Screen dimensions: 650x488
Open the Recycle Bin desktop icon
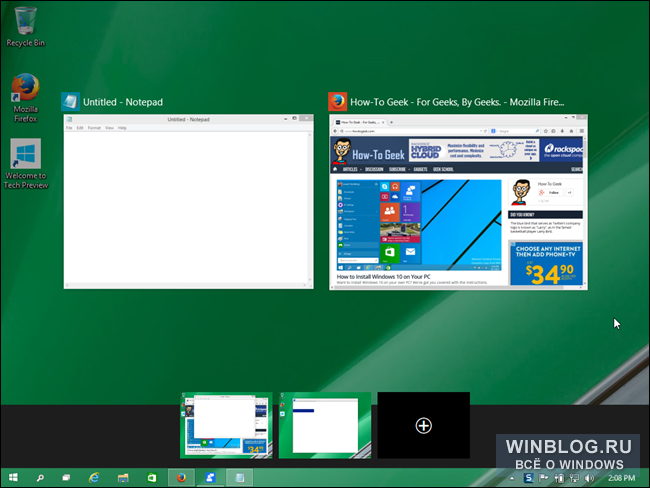point(25,26)
